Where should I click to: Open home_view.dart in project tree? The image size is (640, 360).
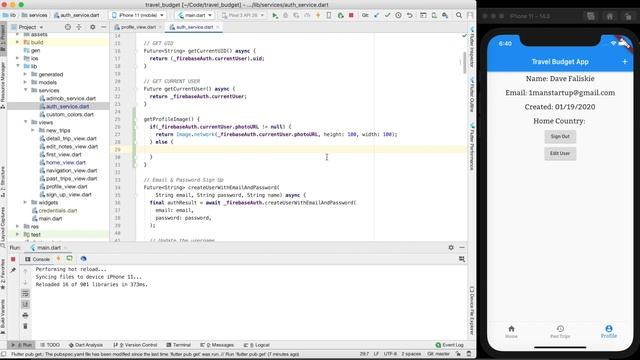[x=62, y=162]
